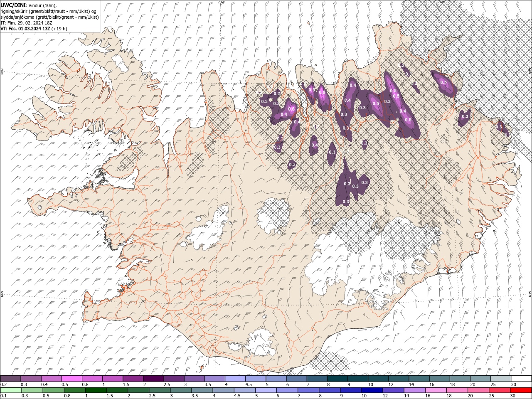Pick the lower-row green swatch starting at 0.5
This screenshot has height=399, width=532.
54,390
